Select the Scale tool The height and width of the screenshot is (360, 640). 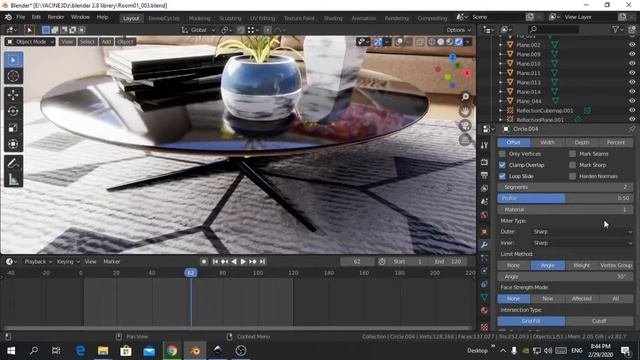pyautogui.click(x=13, y=128)
